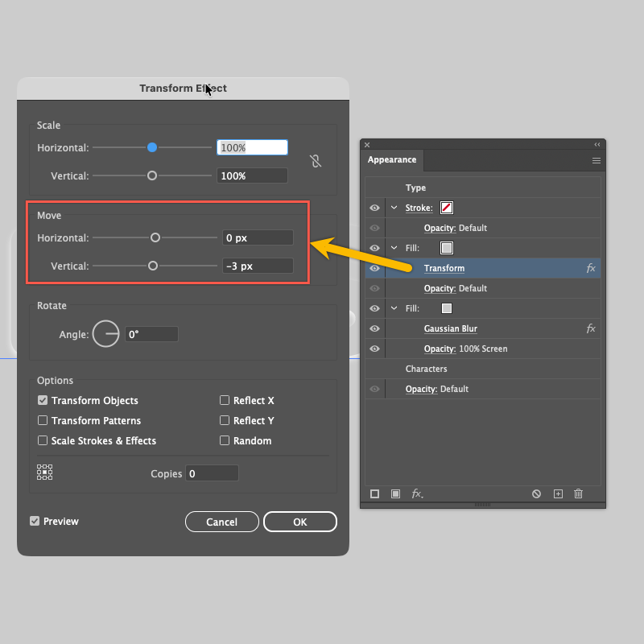Image resolution: width=644 pixels, height=644 pixels.
Task: Select the Appearance panel tab
Action: [x=392, y=159]
